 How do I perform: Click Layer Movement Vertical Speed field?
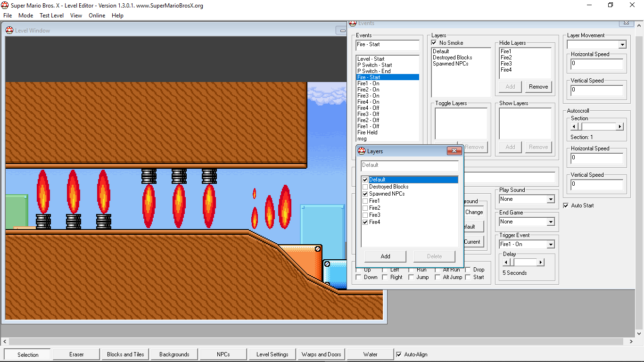point(597,90)
